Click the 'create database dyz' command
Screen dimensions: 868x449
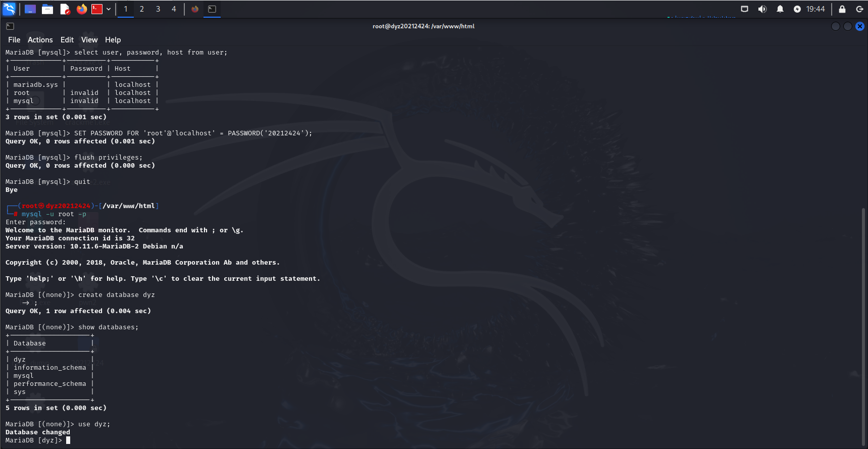[x=117, y=295]
